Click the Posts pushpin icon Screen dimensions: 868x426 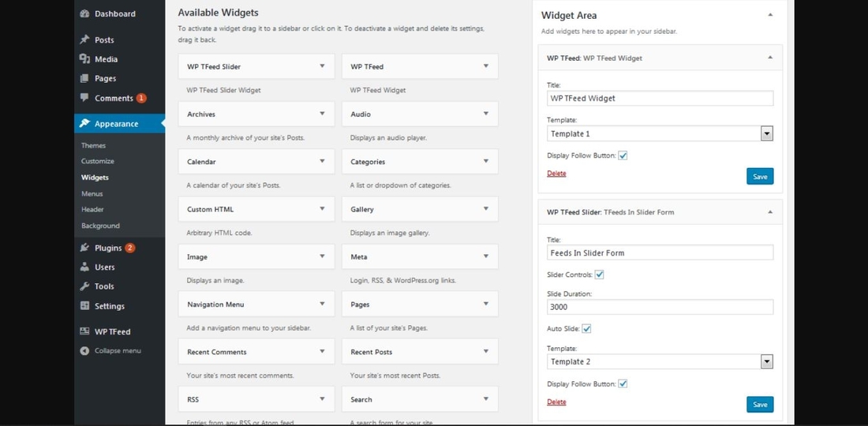point(85,39)
